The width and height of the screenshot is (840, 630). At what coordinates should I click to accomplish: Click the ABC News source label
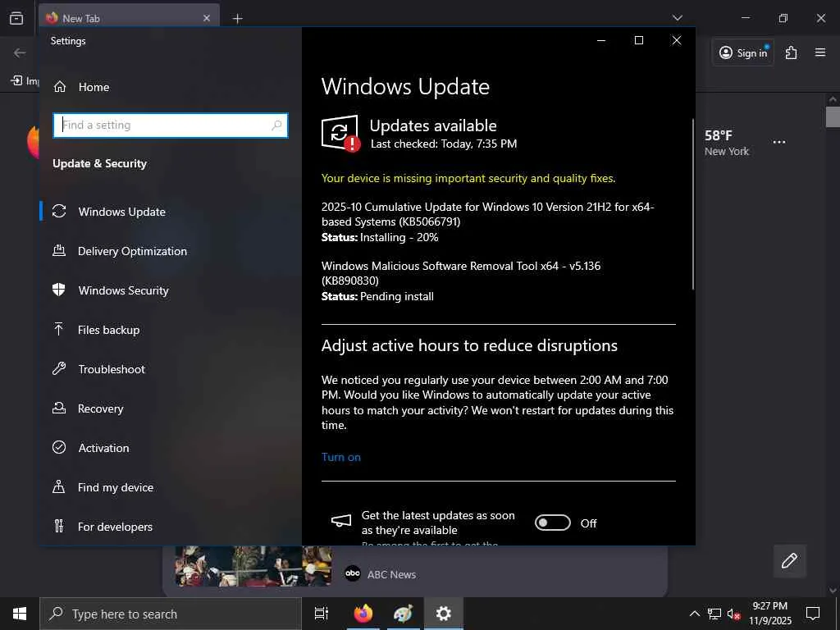[x=391, y=574]
